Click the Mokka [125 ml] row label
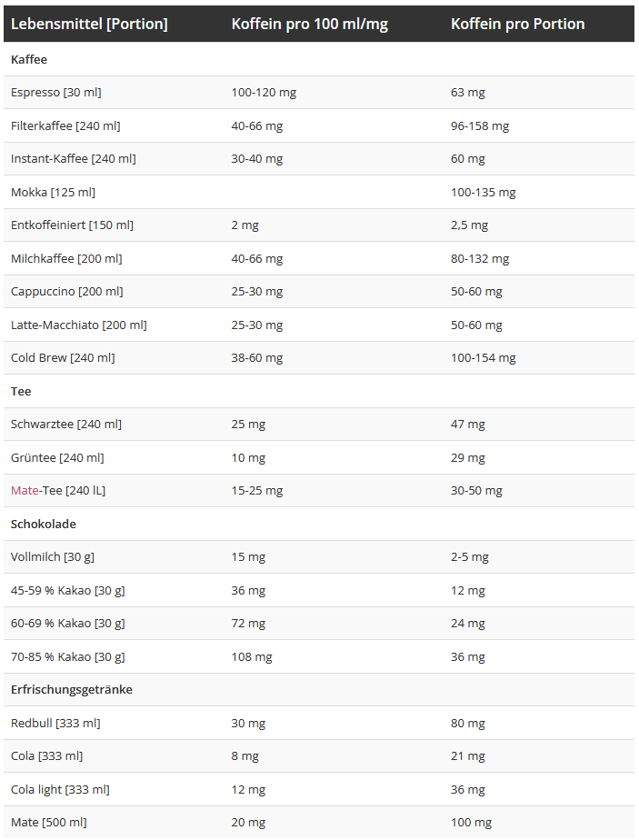The width and height of the screenshot is (639, 840). tap(53, 193)
